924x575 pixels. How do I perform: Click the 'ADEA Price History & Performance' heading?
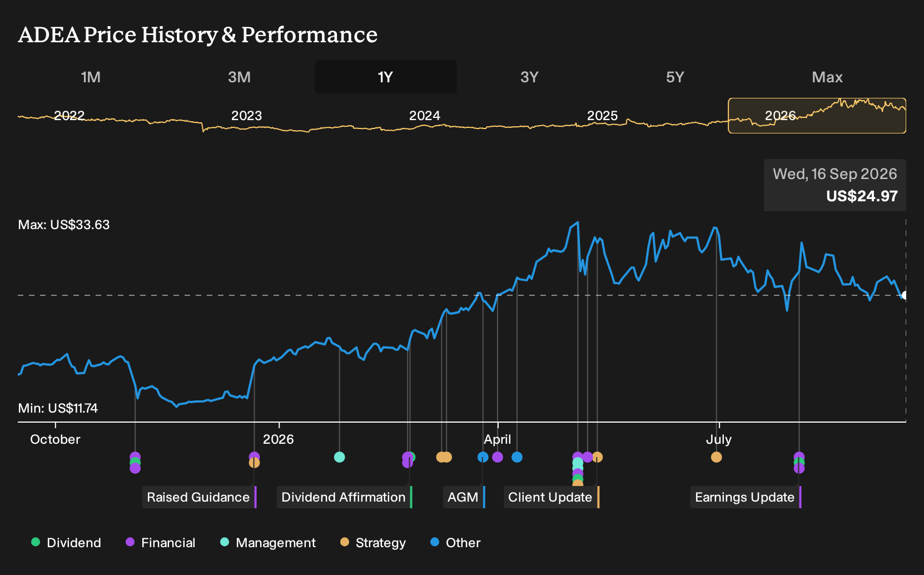(198, 34)
